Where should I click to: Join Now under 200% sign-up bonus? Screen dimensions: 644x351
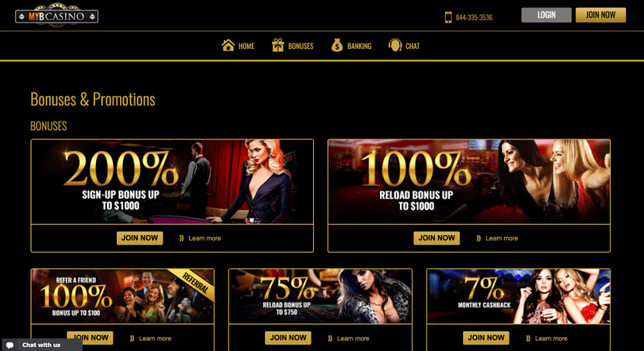[139, 238]
